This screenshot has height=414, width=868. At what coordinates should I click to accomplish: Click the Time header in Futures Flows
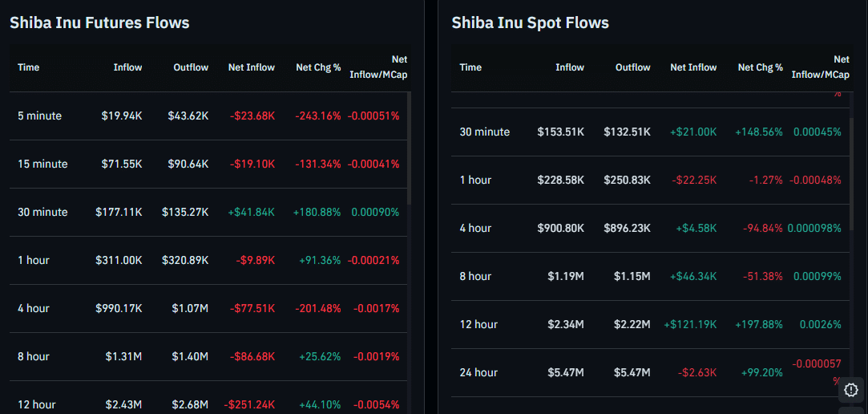[29, 67]
